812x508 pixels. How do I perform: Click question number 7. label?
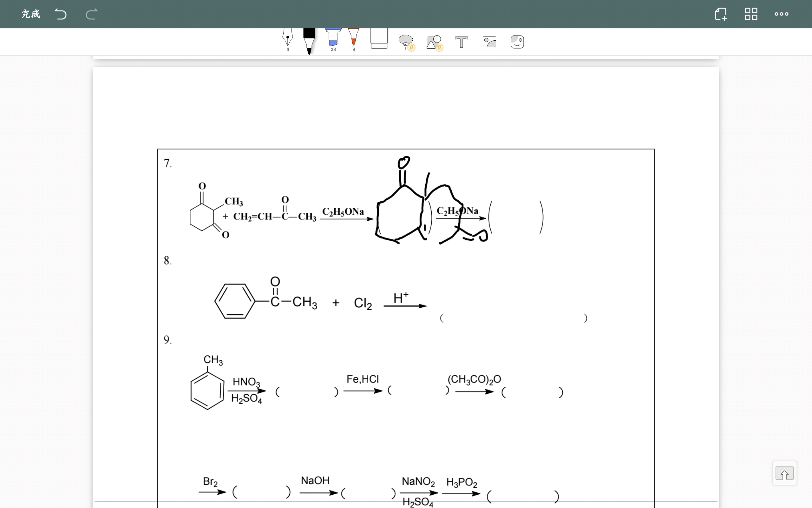[168, 163]
